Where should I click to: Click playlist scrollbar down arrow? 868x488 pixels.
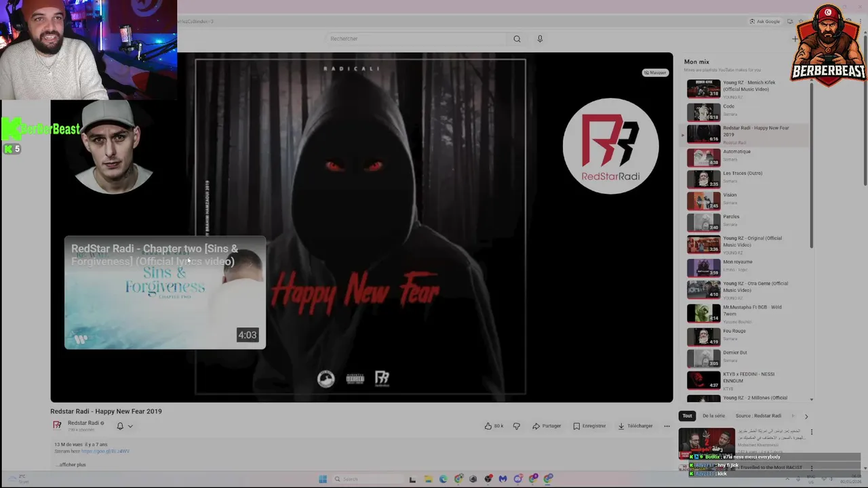pos(812,400)
